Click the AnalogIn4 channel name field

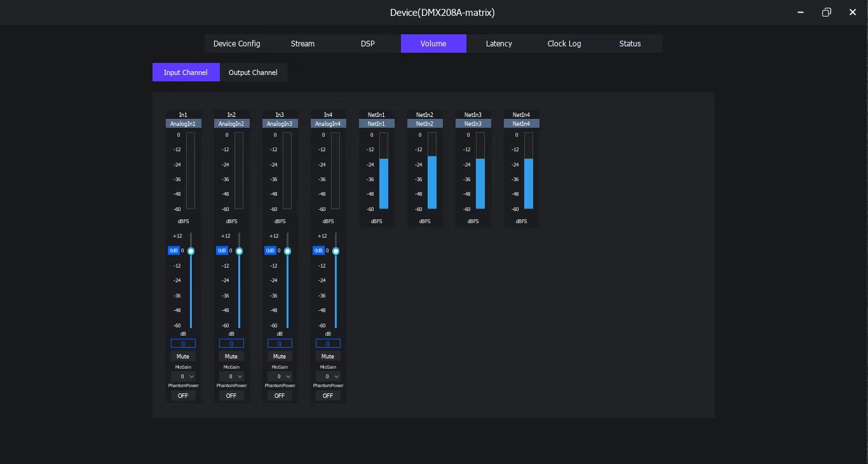[x=328, y=123]
